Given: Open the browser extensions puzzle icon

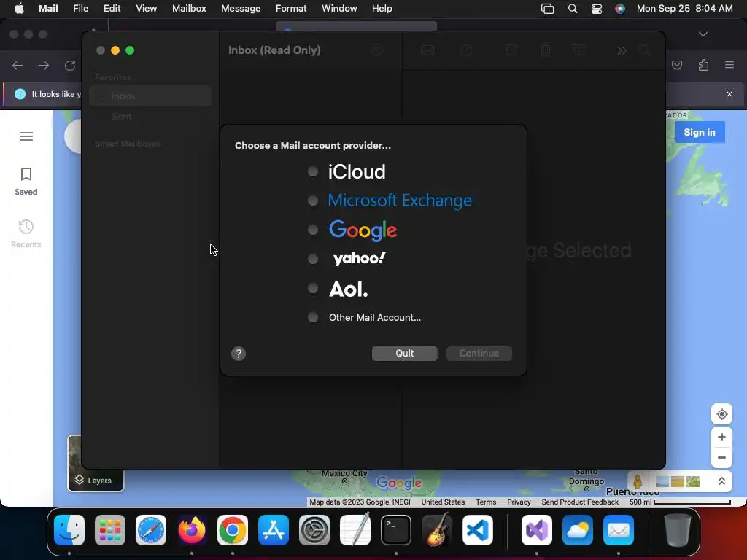Looking at the screenshot, I should tap(703, 65).
